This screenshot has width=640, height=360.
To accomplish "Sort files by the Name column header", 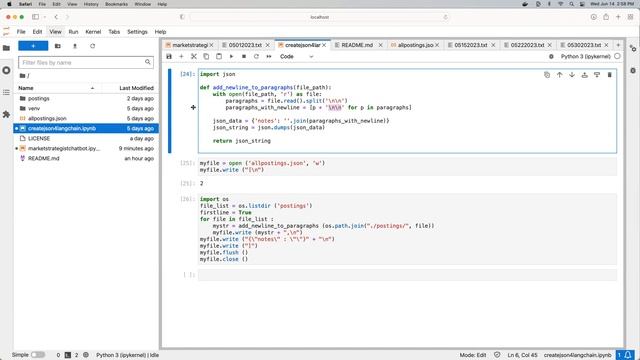I will click(x=57, y=88).
